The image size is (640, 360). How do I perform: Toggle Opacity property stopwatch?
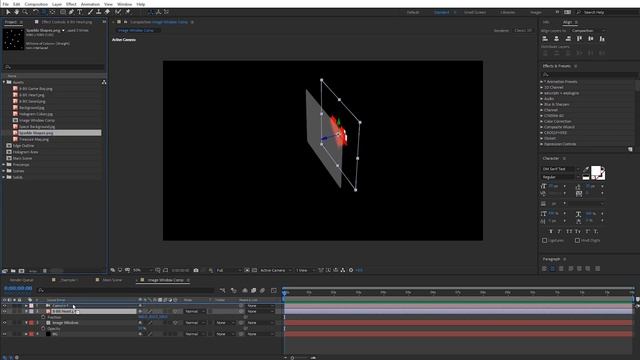[x=43, y=329]
